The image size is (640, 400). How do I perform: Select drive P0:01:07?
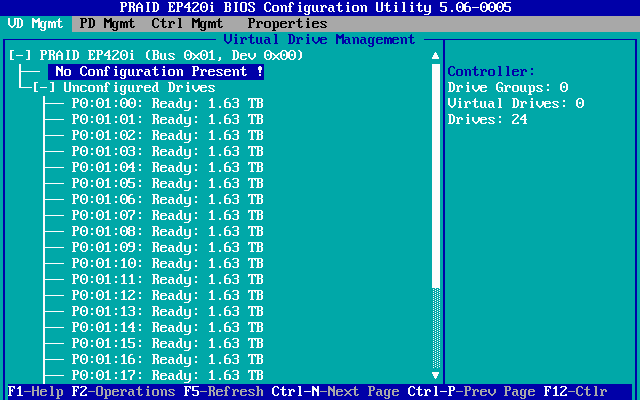[x=167, y=216]
